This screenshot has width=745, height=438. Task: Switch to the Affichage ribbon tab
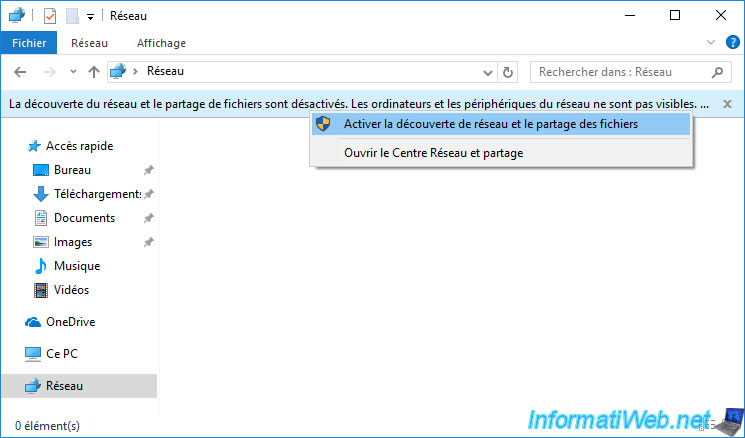click(161, 43)
